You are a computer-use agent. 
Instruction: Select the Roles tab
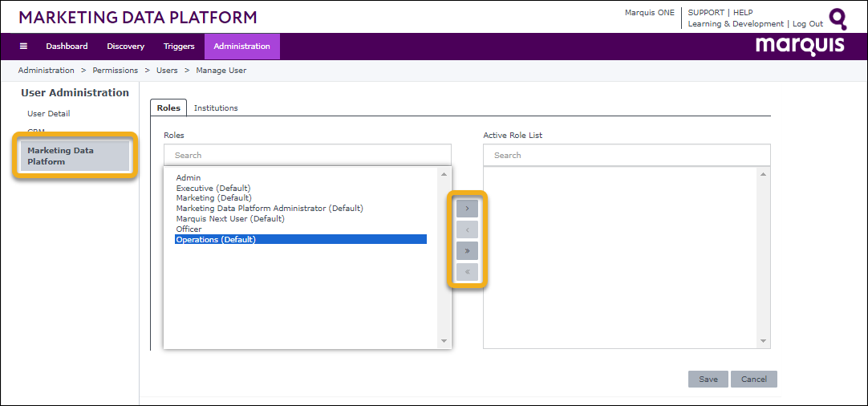point(168,108)
